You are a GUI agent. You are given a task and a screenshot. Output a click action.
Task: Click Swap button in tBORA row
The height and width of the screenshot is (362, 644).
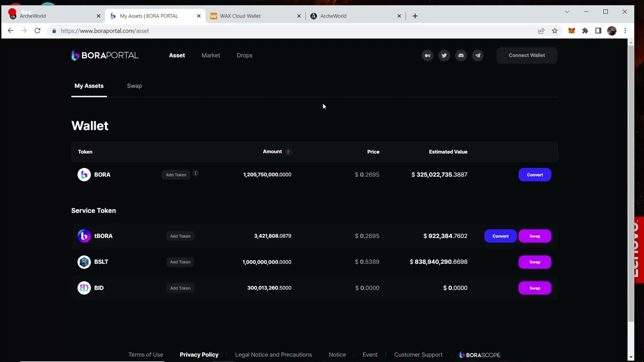pyautogui.click(x=535, y=236)
